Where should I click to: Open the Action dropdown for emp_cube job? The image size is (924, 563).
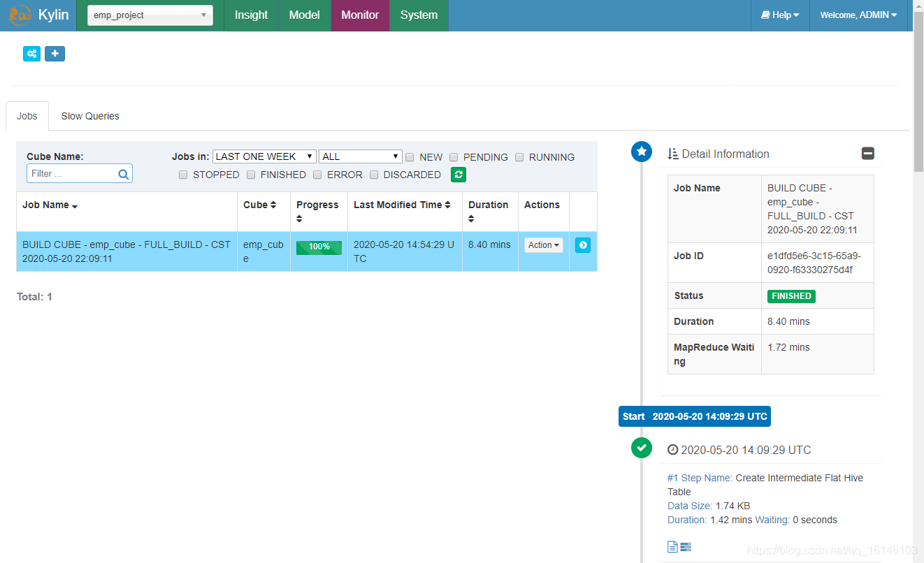(x=544, y=245)
